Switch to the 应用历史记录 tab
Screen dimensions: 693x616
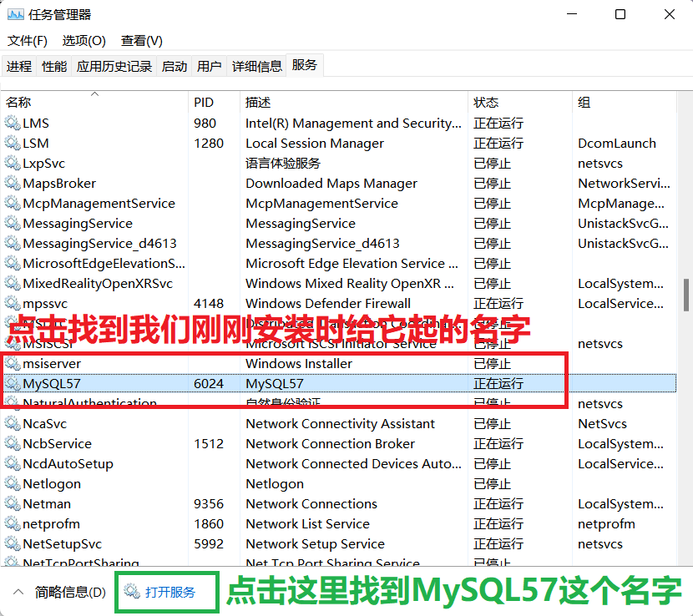pos(114,66)
